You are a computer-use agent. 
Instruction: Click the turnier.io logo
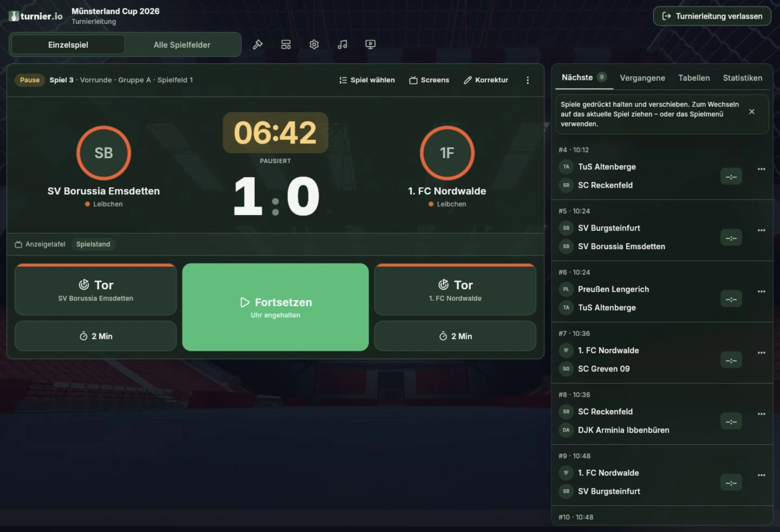pyautogui.click(x=36, y=16)
